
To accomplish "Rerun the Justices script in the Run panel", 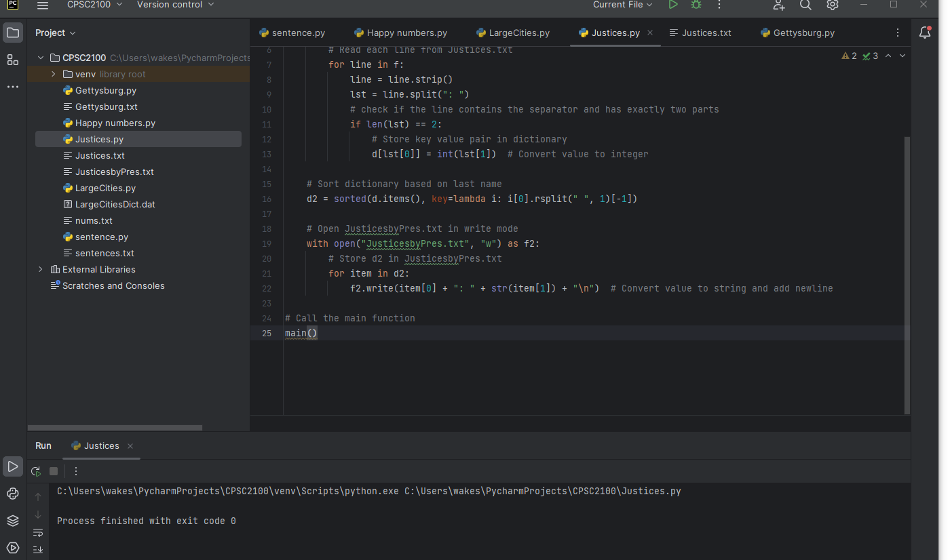I will point(35,471).
